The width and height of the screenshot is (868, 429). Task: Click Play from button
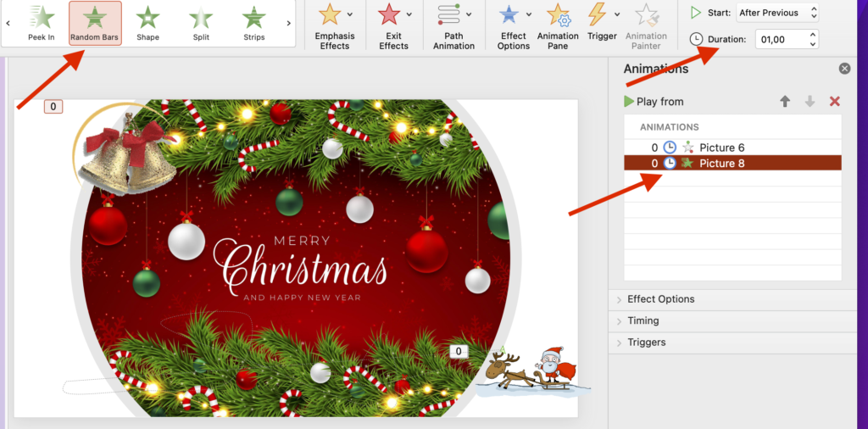pos(654,101)
